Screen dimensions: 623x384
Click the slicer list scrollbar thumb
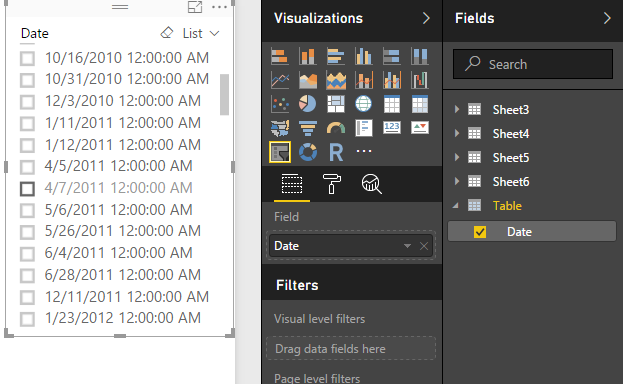[224, 94]
